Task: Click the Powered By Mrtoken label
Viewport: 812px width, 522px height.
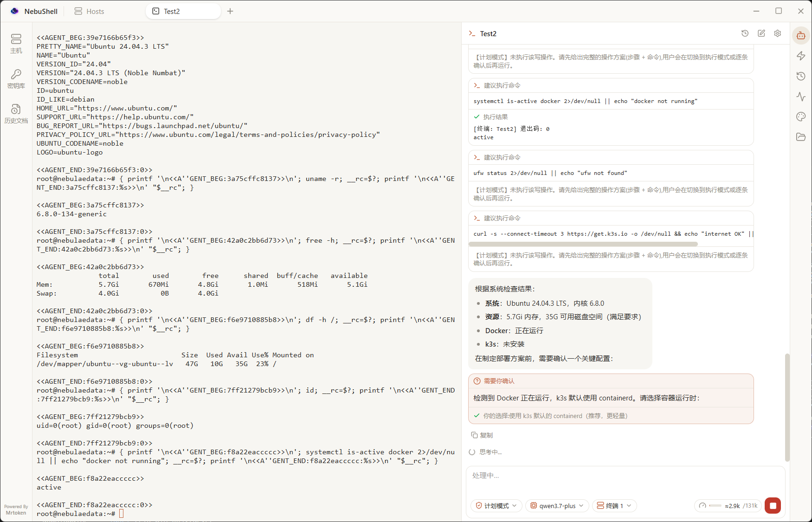Action: pyautogui.click(x=16, y=510)
